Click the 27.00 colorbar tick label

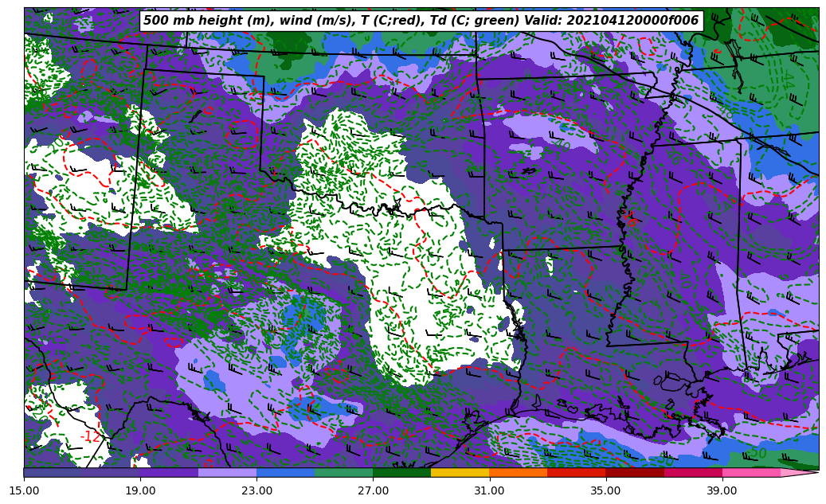pyautogui.click(x=373, y=490)
